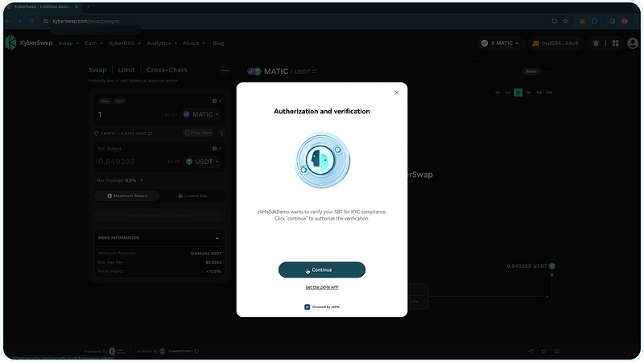This screenshot has width=644, height=362.
Task: Click the Insufficient MATIC balance button
Action: point(159,215)
